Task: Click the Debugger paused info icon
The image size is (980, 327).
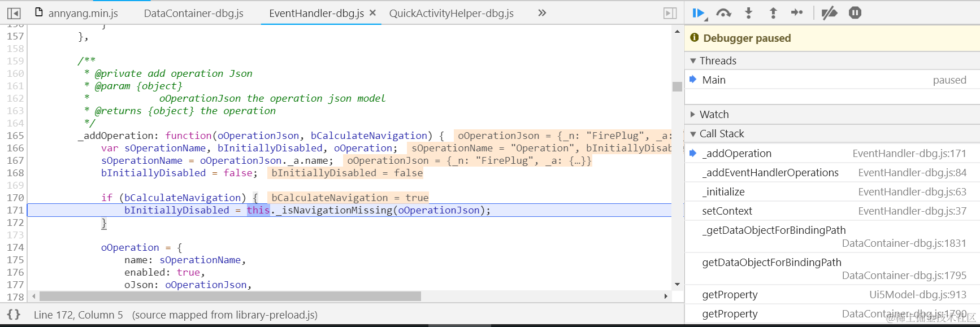Action: (x=695, y=37)
